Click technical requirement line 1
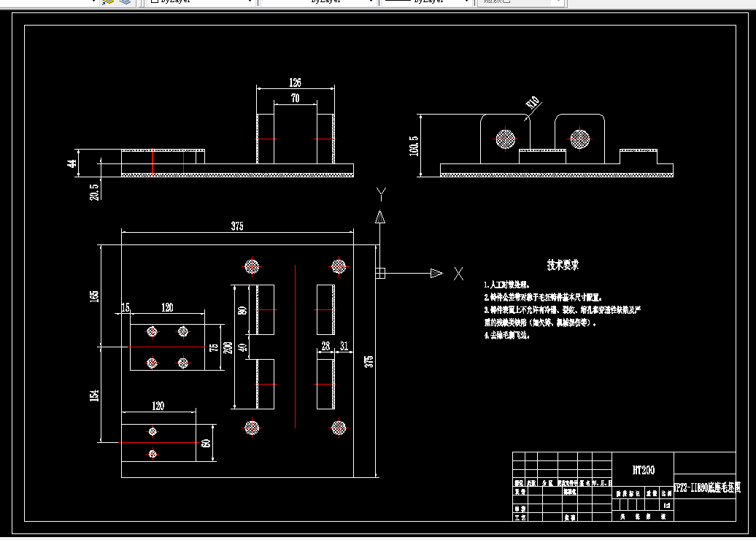This screenshot has width=756, height=540. [x=507, y=285]
